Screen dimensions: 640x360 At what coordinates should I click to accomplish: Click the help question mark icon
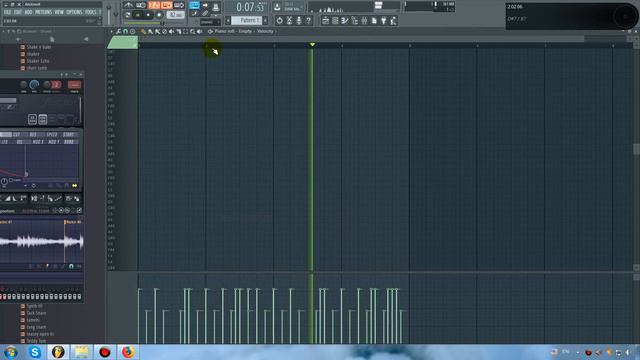[x=309, y=20]
